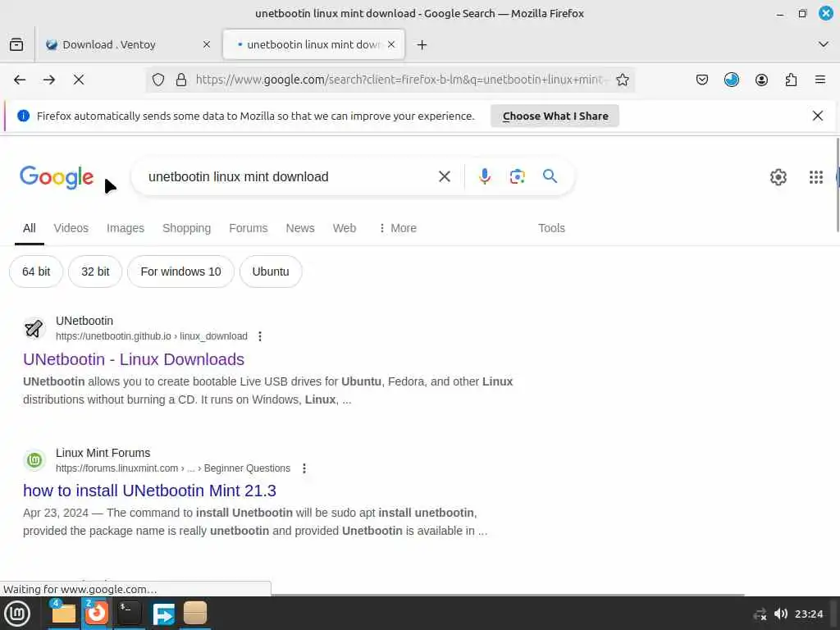Switch to Images results
Screen dimensions: 840x630
pos(126,228)
